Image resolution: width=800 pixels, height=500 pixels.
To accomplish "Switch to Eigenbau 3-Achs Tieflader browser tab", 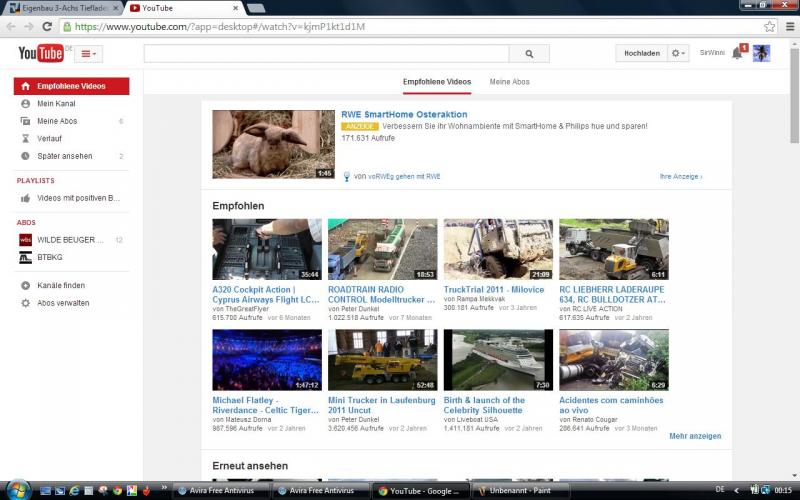I will tap(64, 8).
